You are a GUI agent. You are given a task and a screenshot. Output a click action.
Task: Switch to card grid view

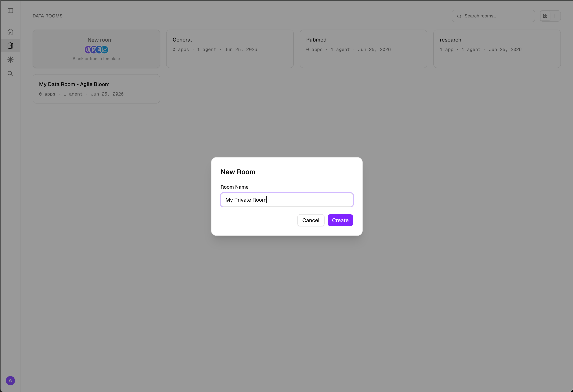tap(545, 16)
